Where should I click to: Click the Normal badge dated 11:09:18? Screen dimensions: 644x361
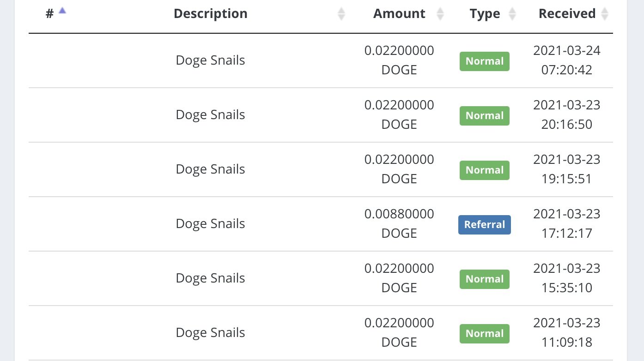[485, 333]
